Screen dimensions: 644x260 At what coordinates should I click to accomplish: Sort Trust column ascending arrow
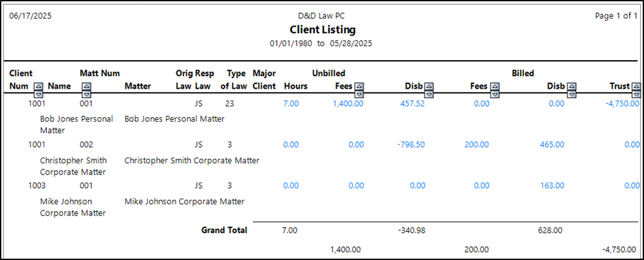636,87
